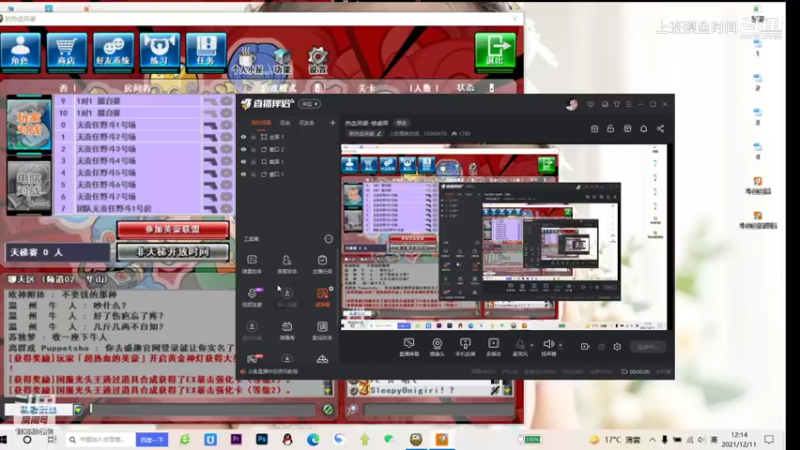Screen dimensions: 800x450
Task: Expand the microphone volume arrow
Action: 532,345
